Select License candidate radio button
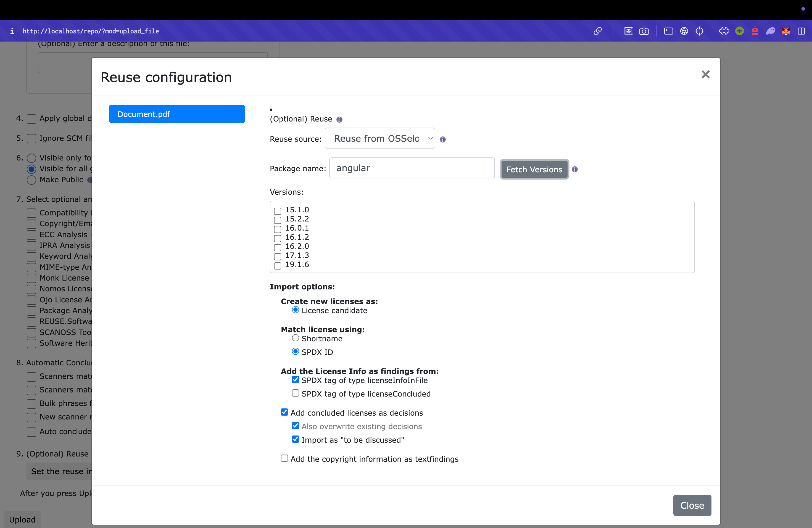 click(x=296, y=310)
